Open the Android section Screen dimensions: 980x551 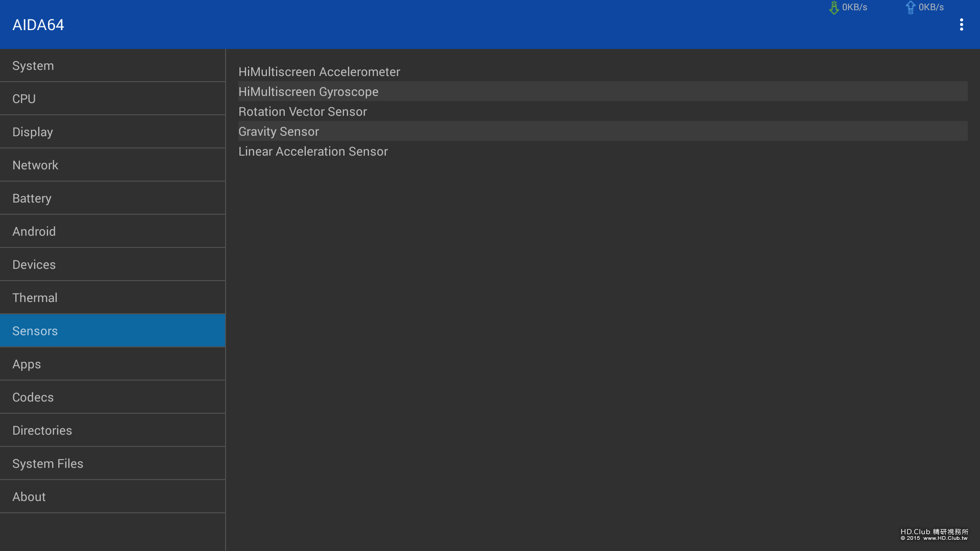pos(112,232)
